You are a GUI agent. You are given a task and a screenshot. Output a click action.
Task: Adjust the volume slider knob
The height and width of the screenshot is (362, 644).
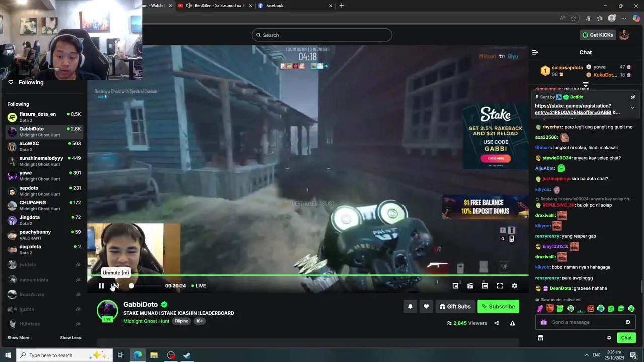131,286
